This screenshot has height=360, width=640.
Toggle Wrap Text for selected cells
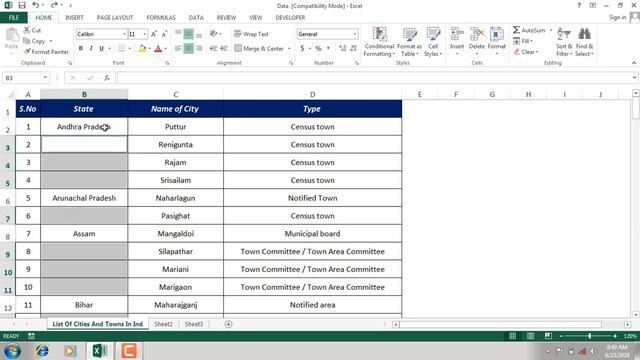coord(251,34)
